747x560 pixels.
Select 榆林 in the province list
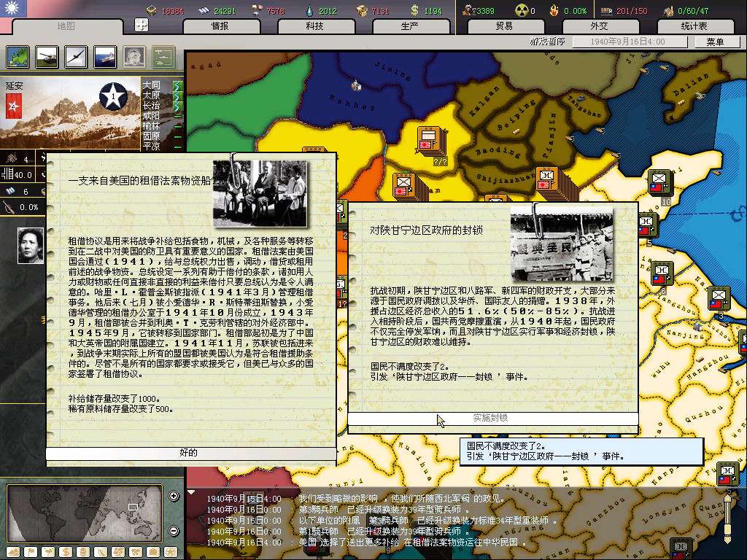point(152,126)
